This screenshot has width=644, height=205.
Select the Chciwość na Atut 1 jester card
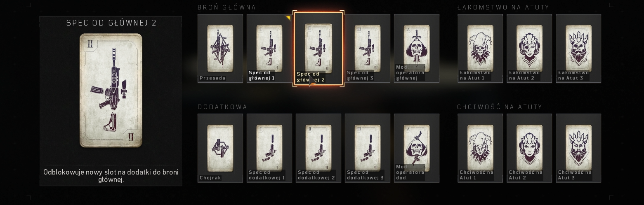[x=480, y=148]
